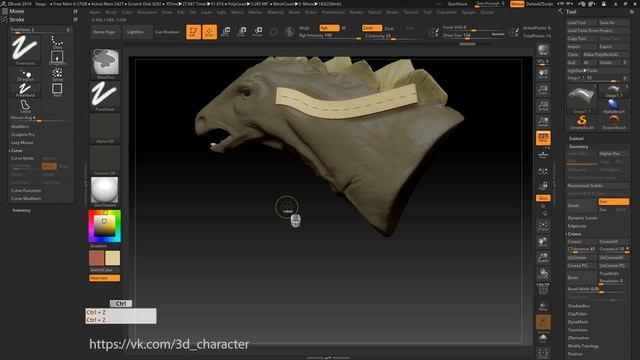Select the Dots stroke icon
The width and height of the screenshot is (640, 360).
click(x=57, y=42)
